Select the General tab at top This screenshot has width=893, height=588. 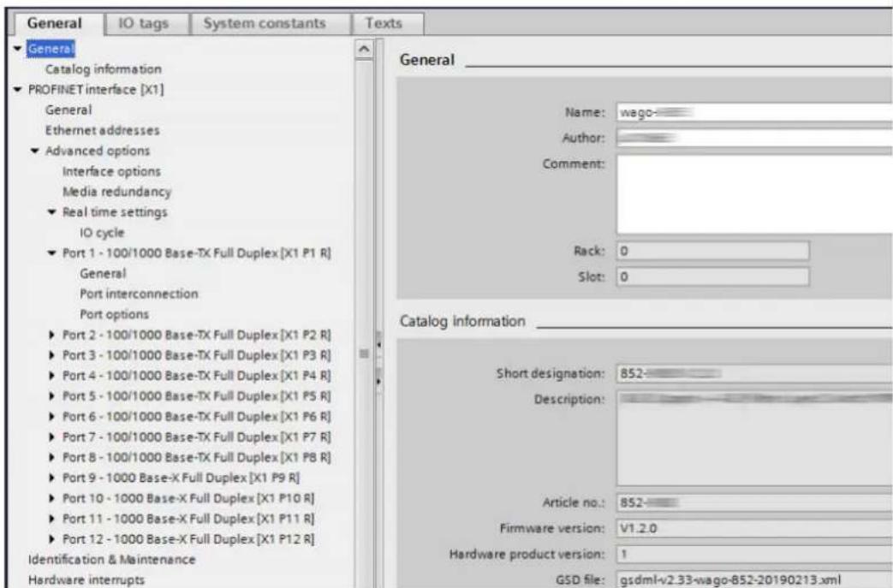coord(55,23)
